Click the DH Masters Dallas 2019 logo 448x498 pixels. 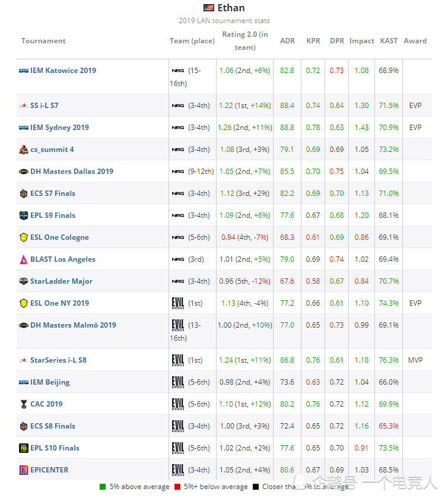tap(24, 172)
